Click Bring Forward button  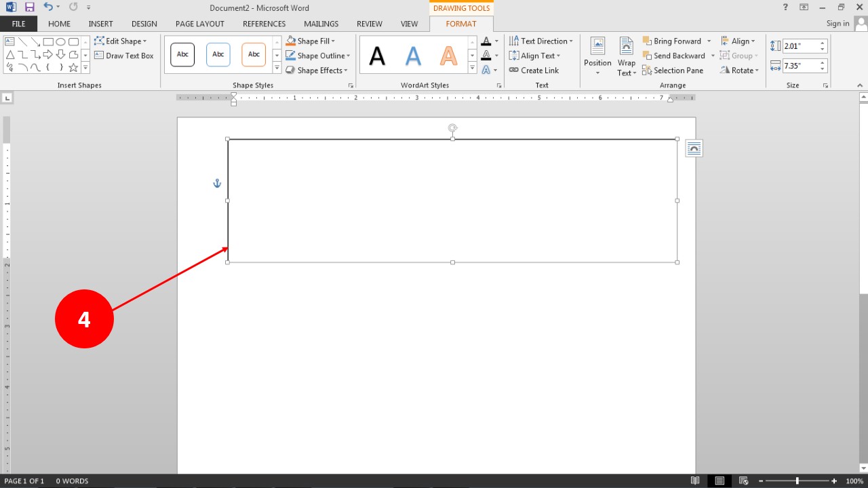click(x=671, y=41)
